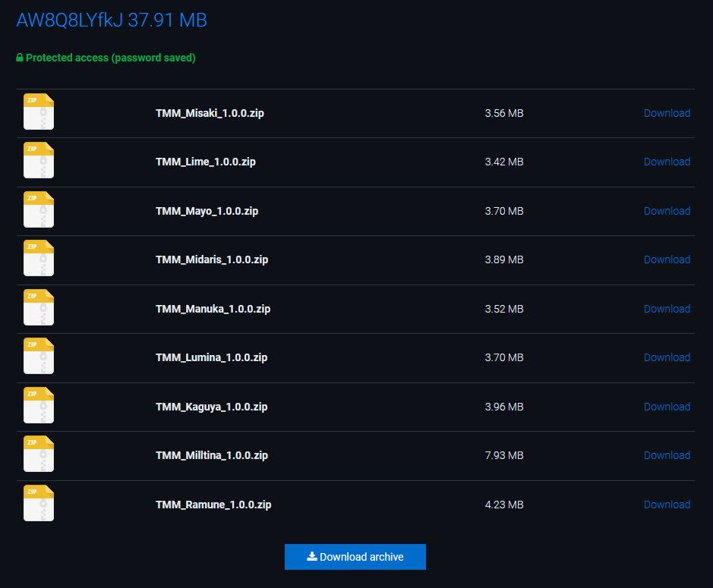Click the ZIP icon for TMM_Milltina_1.0.0.zip
Screen dimensions: 713x588
39,454
